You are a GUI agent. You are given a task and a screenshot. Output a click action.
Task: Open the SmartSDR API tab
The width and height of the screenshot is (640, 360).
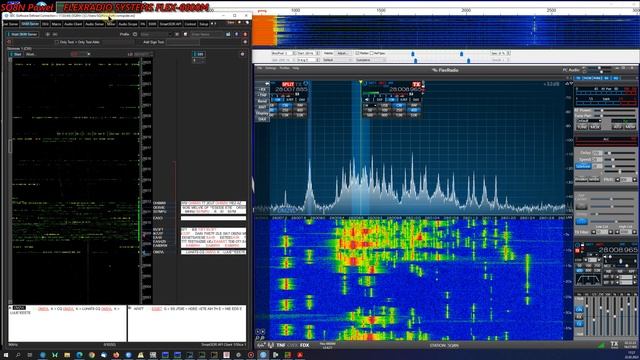(x=170, y=24)
